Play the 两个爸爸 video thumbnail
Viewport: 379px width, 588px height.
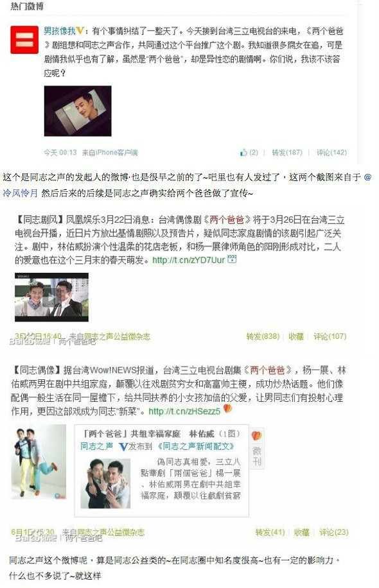(x=51, y=297)
